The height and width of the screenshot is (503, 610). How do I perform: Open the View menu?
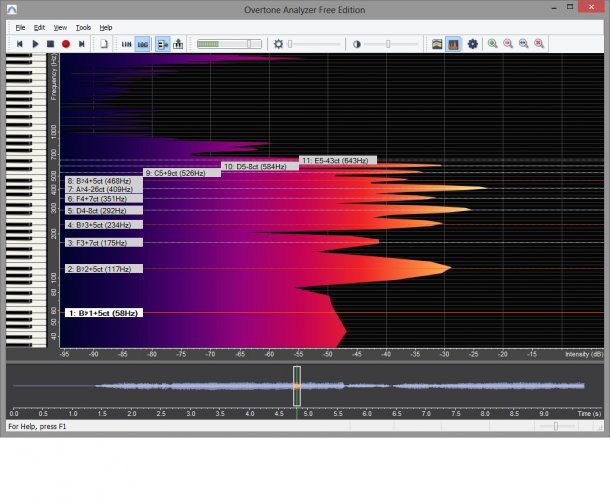tap(60, 27)
